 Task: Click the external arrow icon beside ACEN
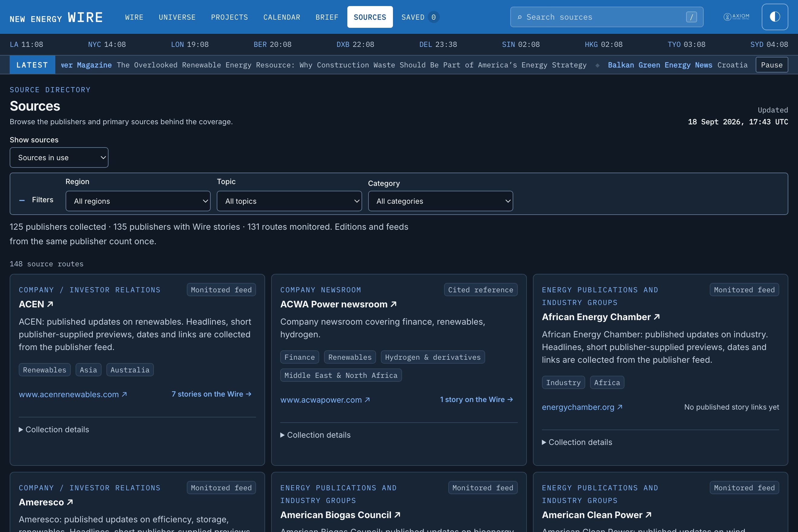[50, 304]
